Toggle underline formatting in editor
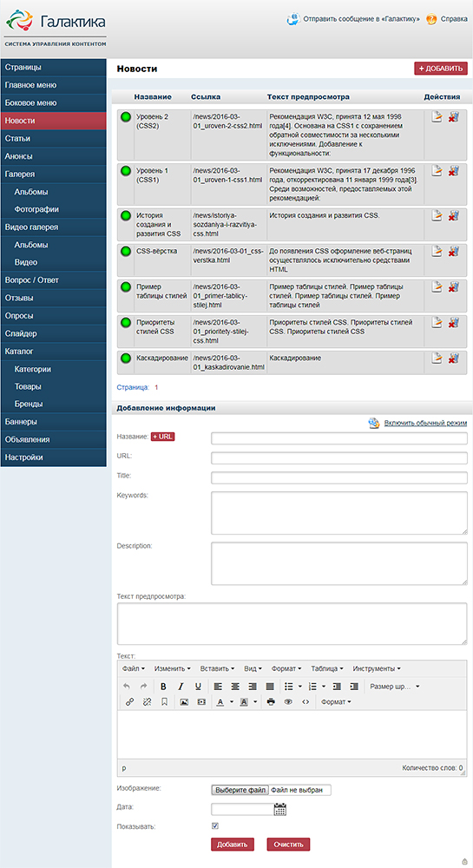Screen dimensions: 473x868 click(198, 687)
